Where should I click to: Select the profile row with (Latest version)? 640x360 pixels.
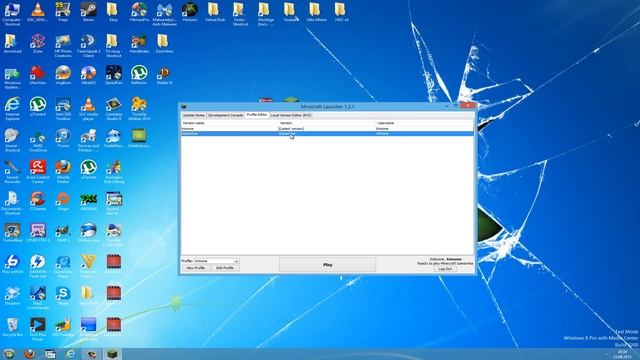coord(327,129)
